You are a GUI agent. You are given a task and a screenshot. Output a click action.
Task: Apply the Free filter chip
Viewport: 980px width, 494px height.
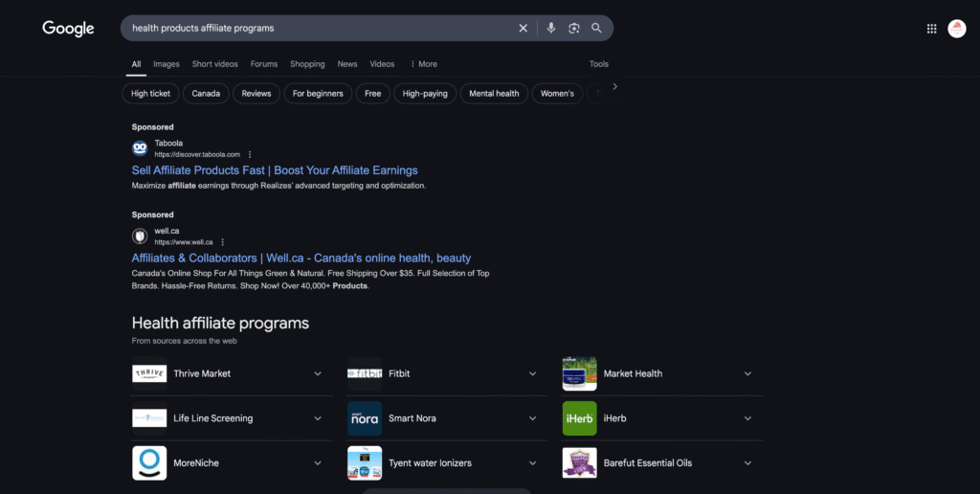click(x=373, y=94)
